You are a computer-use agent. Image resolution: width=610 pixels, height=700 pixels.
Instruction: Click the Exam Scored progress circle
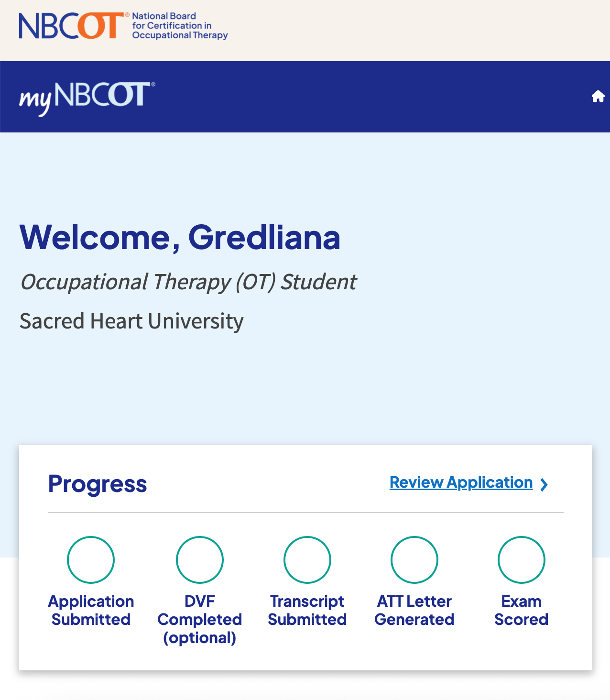pyautogui.click(x=522, y=560)
